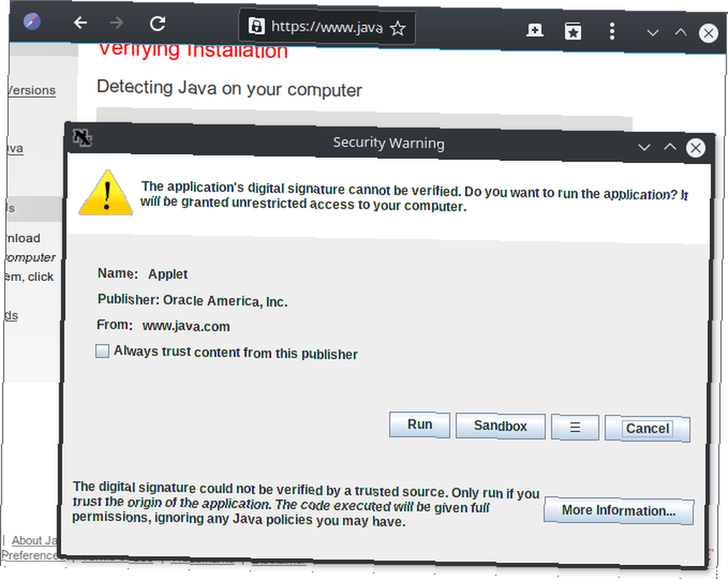Click the 'From: www.java.com' text
This screenshot has height=581, width=728.
pyautogui.click(x=163, y=325)
